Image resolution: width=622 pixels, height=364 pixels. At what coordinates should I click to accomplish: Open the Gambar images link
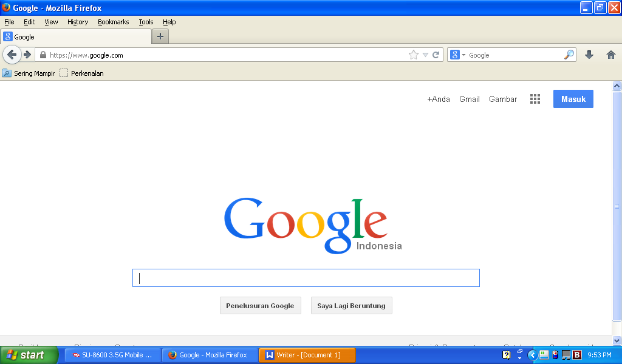[503, 99]
